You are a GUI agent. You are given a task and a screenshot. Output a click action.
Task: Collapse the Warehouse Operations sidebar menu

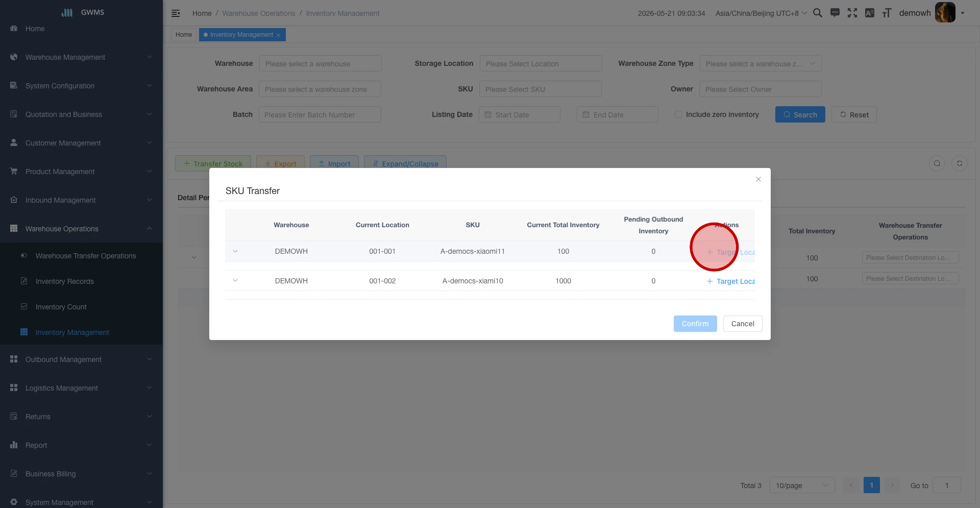click(x=82, y=229)
